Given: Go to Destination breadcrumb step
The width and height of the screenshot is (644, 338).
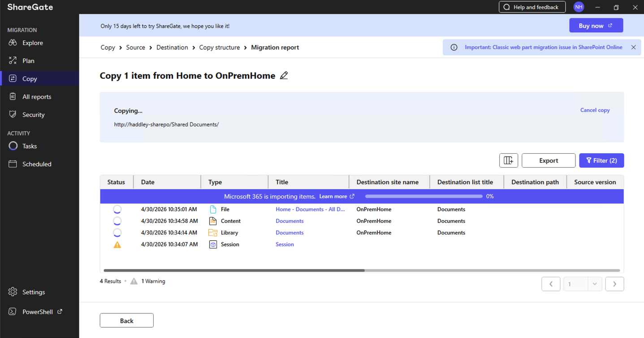Looking at the screenshot, I should click(172, 47).
